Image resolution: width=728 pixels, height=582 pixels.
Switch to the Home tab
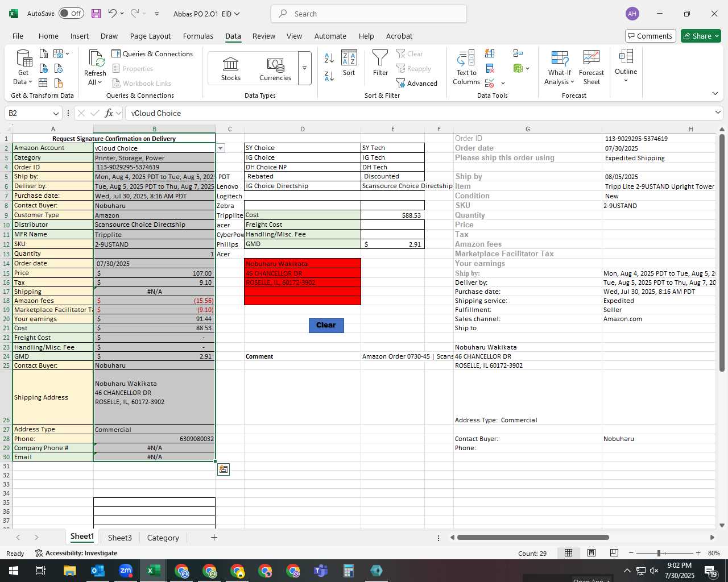[x=48, y=36]
